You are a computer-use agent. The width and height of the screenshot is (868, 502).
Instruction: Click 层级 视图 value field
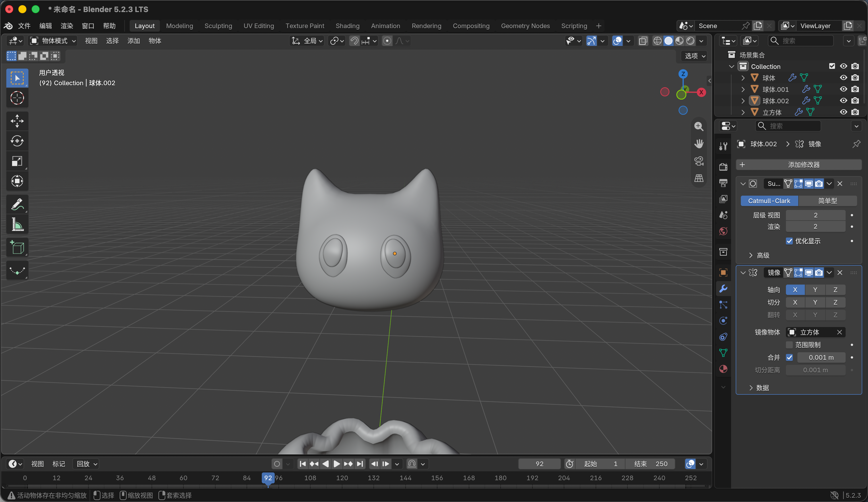(x=815, y=215)
